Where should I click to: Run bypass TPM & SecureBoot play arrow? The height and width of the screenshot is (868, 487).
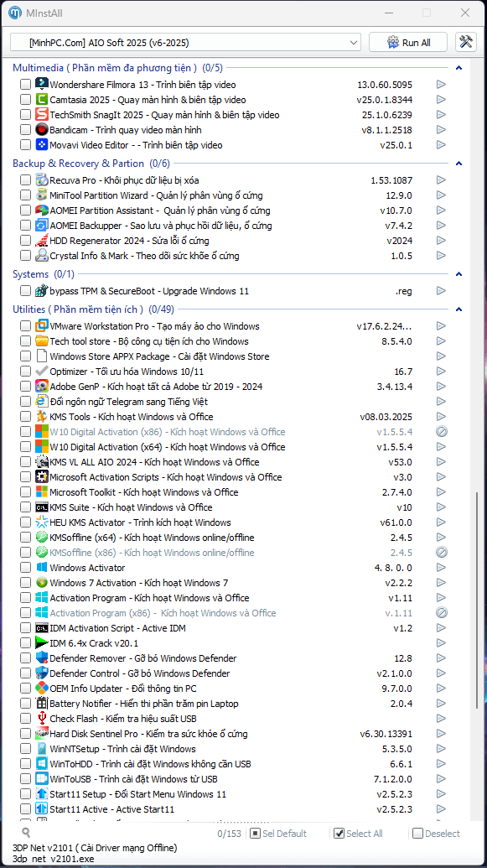(x=441, y=291)
